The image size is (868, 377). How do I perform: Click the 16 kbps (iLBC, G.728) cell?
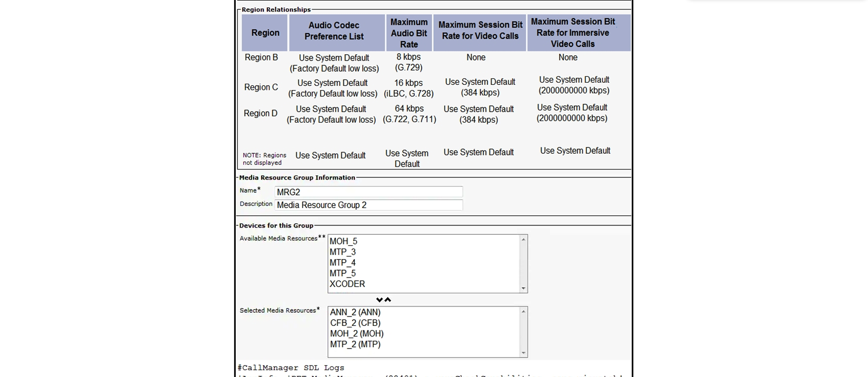tap(409, 88)
